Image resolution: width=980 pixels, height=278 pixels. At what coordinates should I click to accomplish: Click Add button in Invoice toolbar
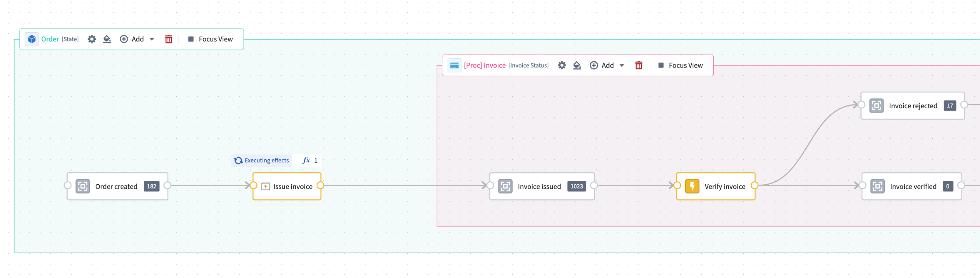click(602, 65)
